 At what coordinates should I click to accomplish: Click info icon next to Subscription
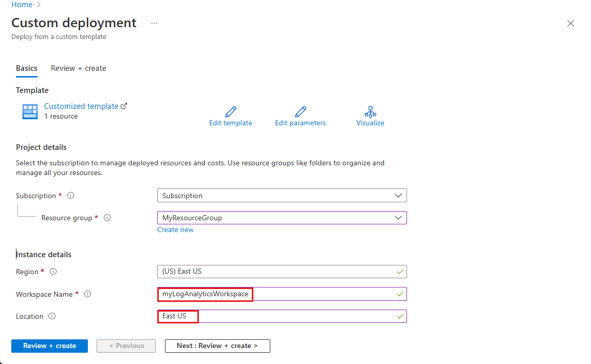(71, 196)
